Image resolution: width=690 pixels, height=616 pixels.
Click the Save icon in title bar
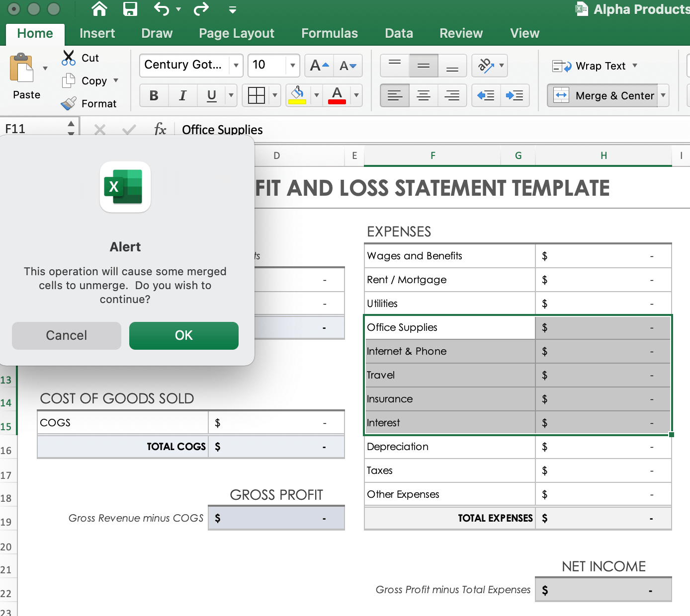click(130, 9)
